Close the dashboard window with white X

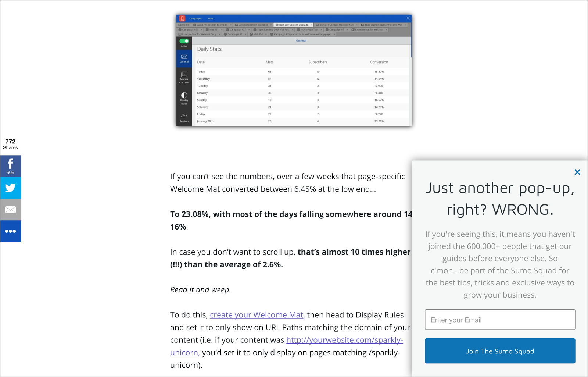click(408, 18)
